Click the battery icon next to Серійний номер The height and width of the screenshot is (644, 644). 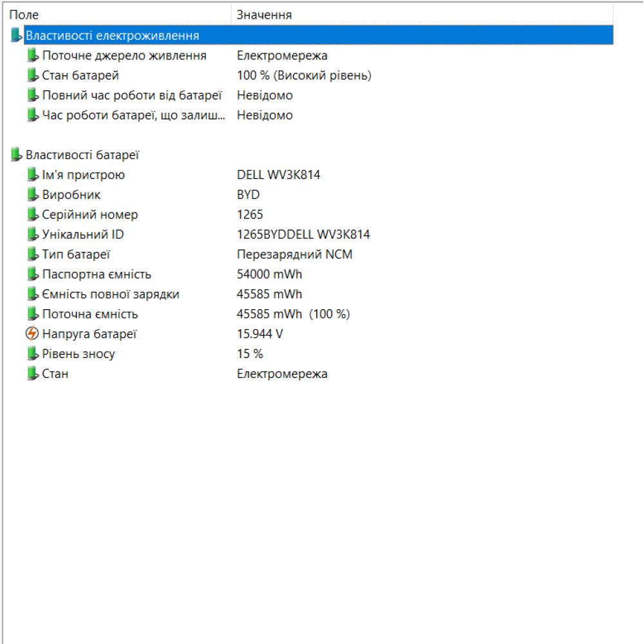(x=33, y=214)
